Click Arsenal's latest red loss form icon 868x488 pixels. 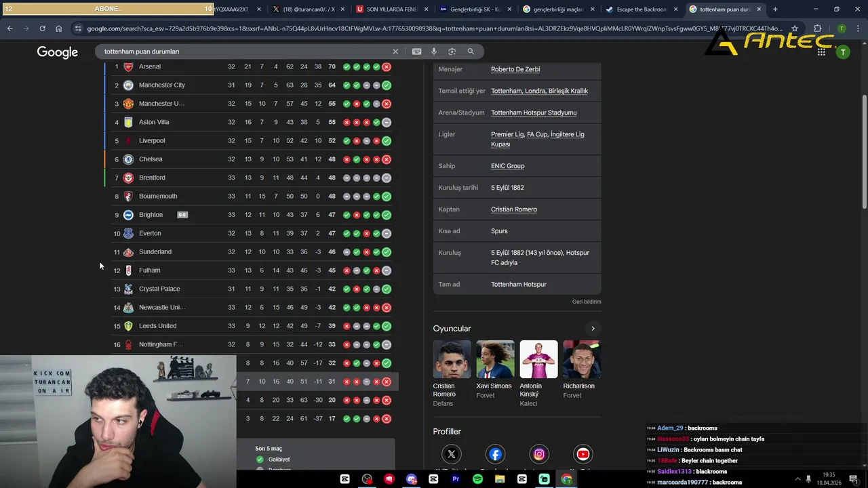[x=387, y=66]
